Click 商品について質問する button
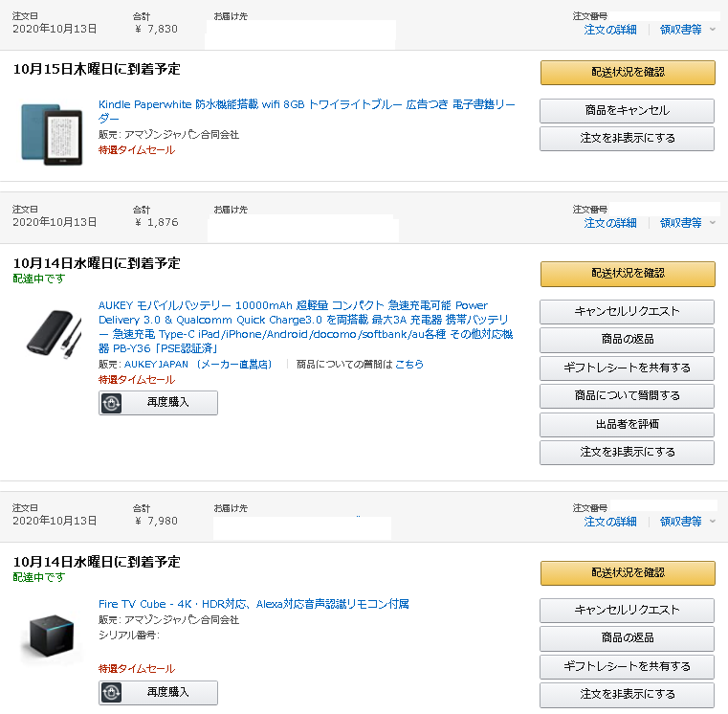 pyautogui.click(x=627, y=396)
